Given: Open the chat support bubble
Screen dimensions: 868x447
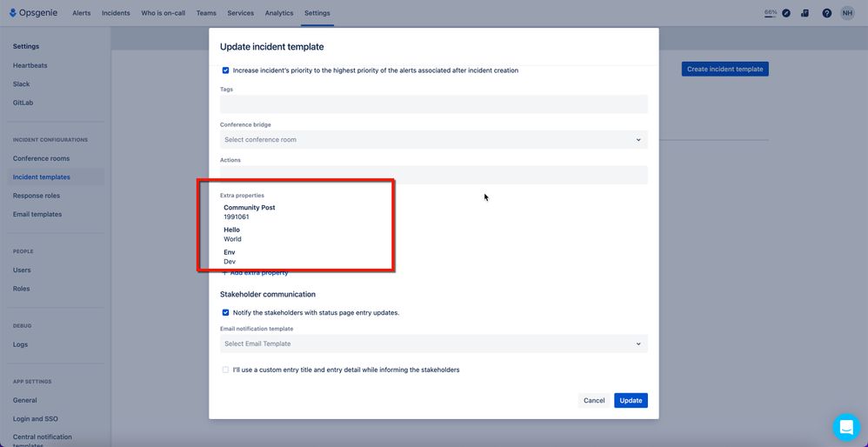Looking at the screenshot, I should (846, 427).
